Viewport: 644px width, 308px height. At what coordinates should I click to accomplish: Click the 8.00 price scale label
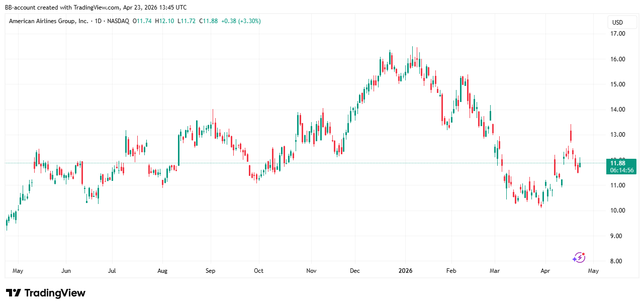tap(617, 261)
